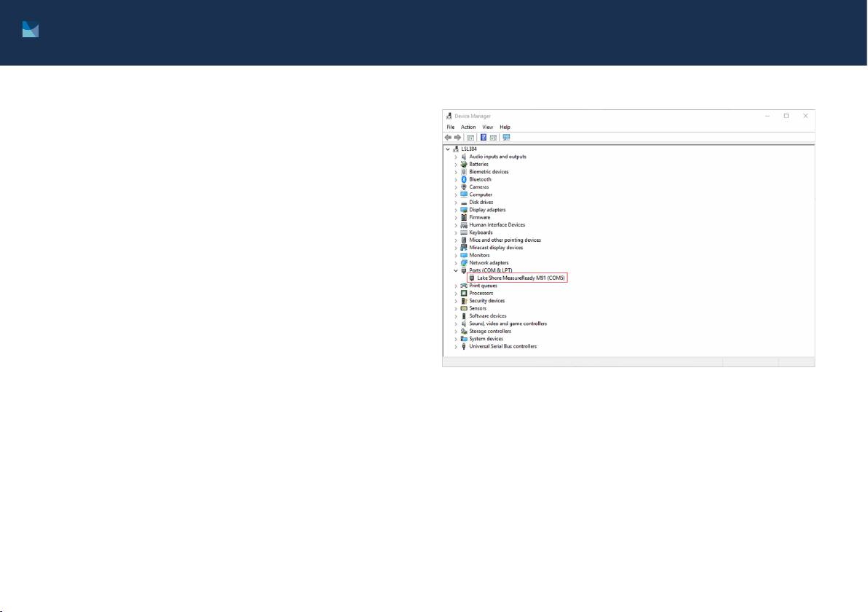Expand the Monitors chevron
The width and height of the screenshot is (868, 612).
[x=456, y=256]
